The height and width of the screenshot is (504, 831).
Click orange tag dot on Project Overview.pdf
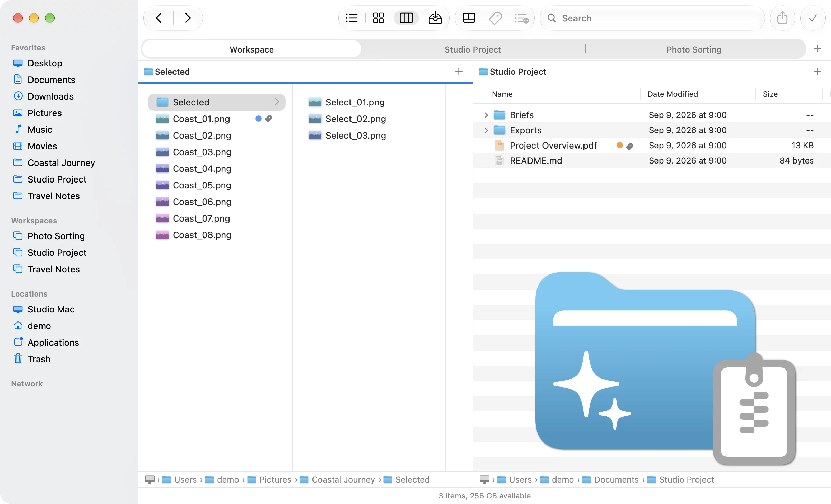coord(620,146)
